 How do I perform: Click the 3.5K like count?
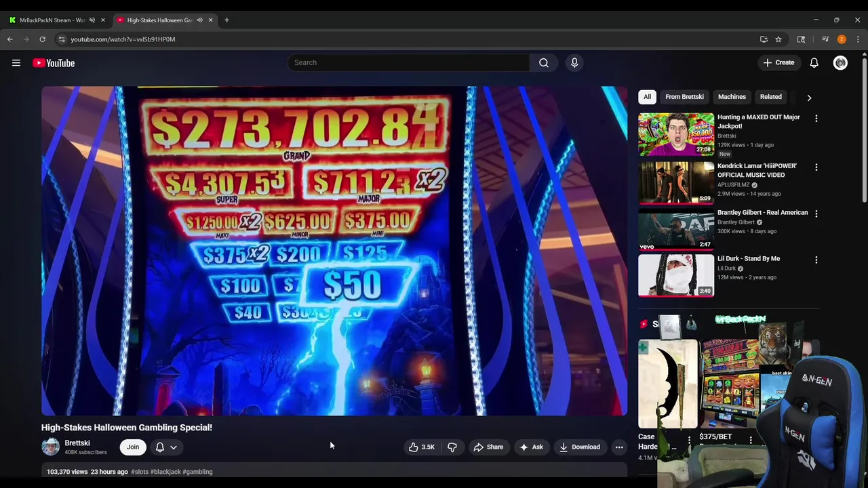(x=428, y=447)
